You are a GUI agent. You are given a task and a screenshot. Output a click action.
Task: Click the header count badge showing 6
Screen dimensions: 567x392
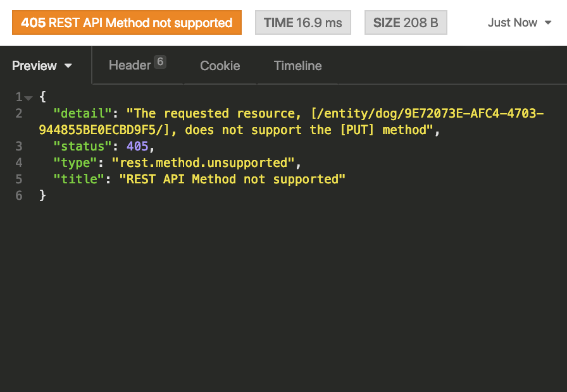click(x=160, y=62)
